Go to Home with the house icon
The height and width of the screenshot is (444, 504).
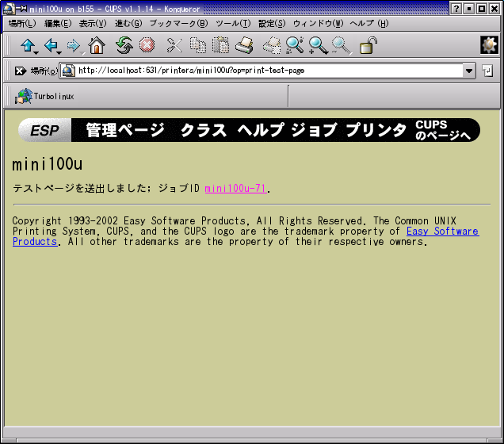[97, 45]
